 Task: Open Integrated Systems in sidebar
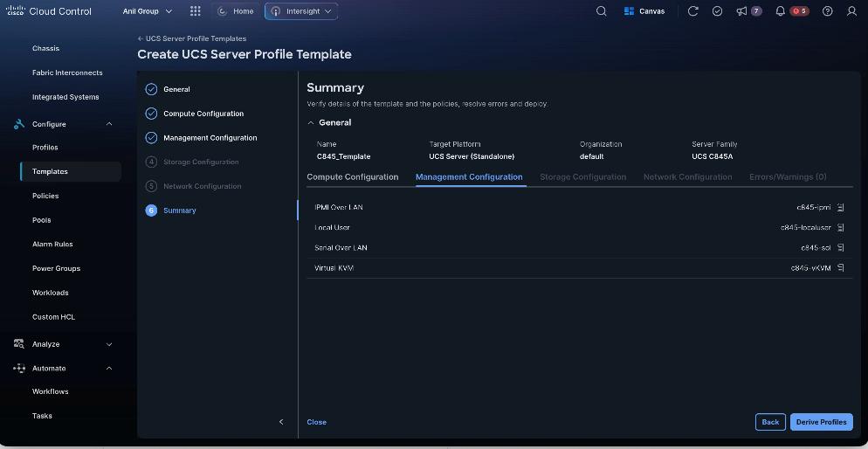pyautogui.click(x=65, y=97)
